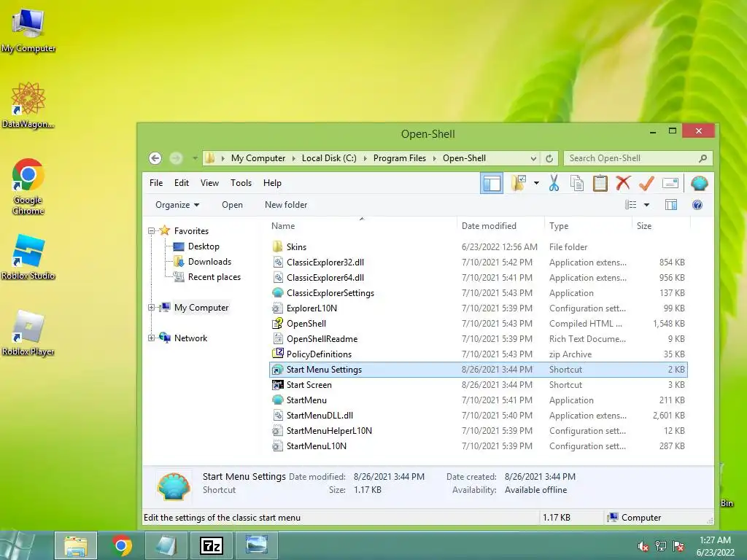Click the red Delete X icon
The image size is (747, 560).
623,183
